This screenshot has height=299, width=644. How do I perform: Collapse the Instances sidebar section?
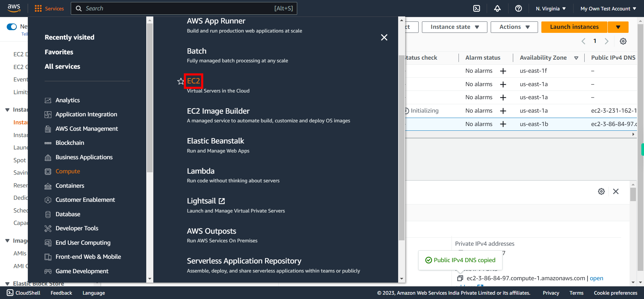pyautogui.click(x=7, y=110)
